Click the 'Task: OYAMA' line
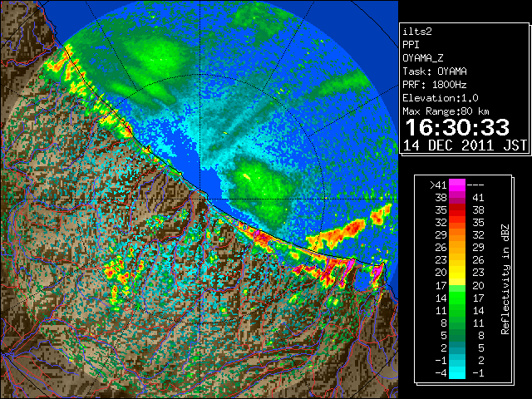The image size is (532, 399). (x=435, y=71)
